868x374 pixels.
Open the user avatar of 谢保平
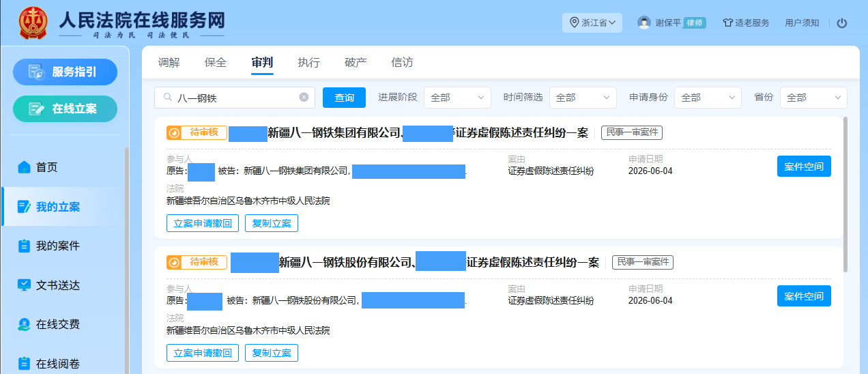644,23
